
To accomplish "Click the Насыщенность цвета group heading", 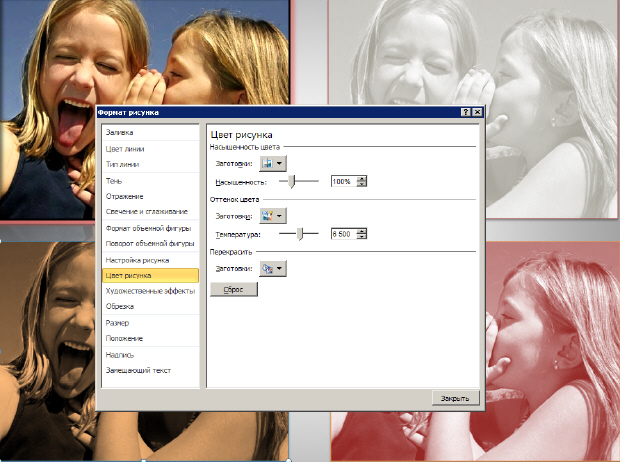I will (x=245, y=147).
